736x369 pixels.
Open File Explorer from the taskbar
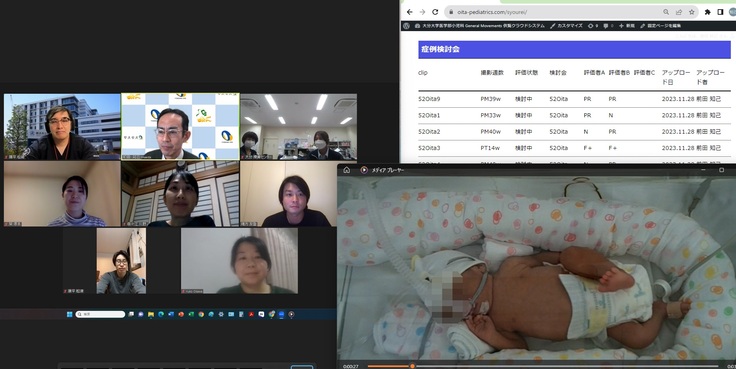(x=151, y=314)
